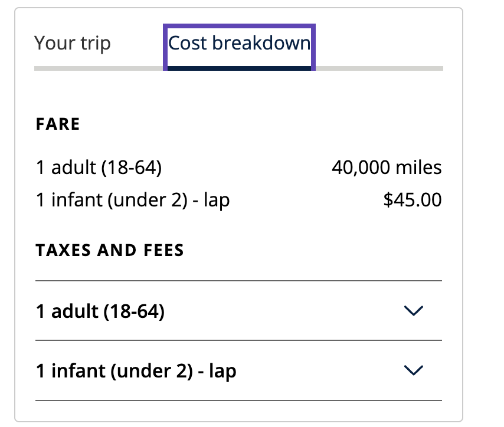
Task: Click the word miles in the adult fare
Action: click(x=419, y=167)
